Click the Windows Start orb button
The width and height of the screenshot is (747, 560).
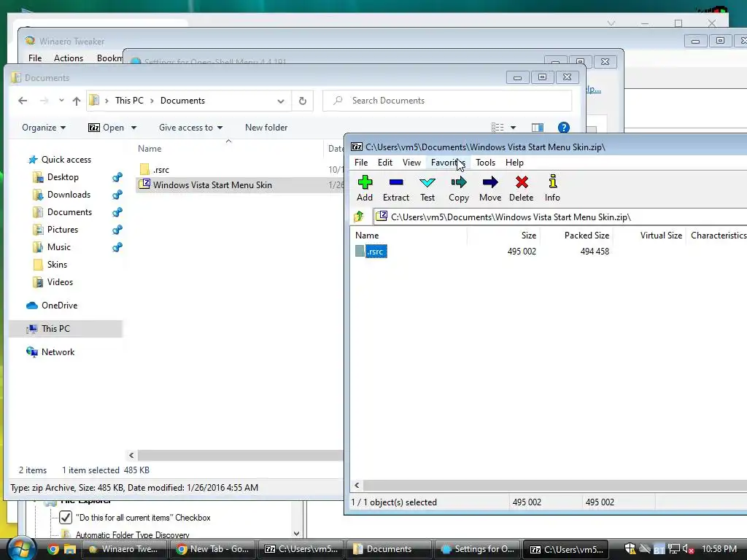21,549
